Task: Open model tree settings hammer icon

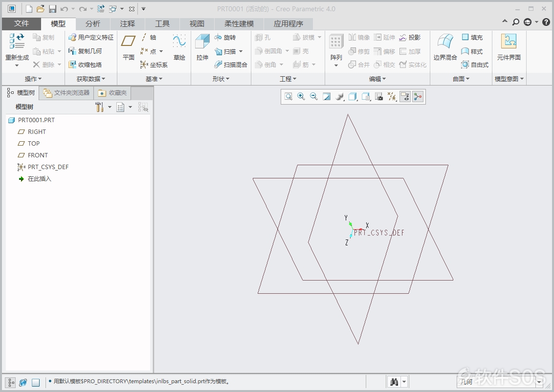Action: pyautogui.click(x=99, y=107)
